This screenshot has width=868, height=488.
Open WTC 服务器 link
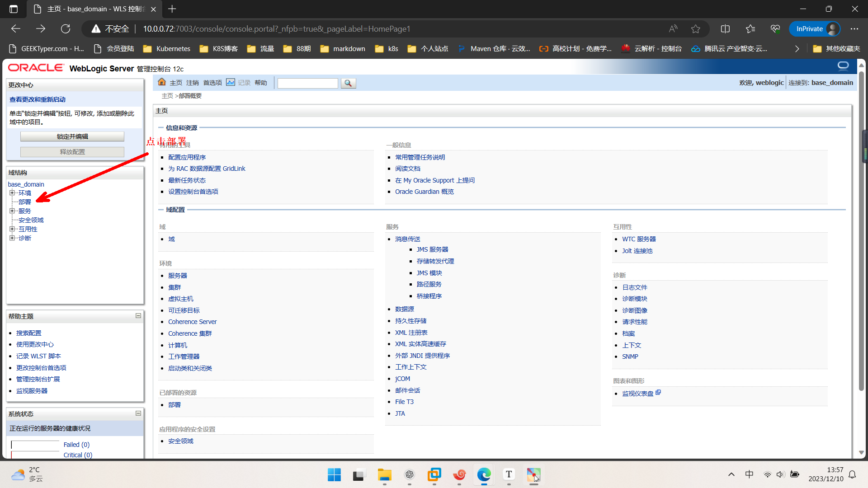coord(639,239)
